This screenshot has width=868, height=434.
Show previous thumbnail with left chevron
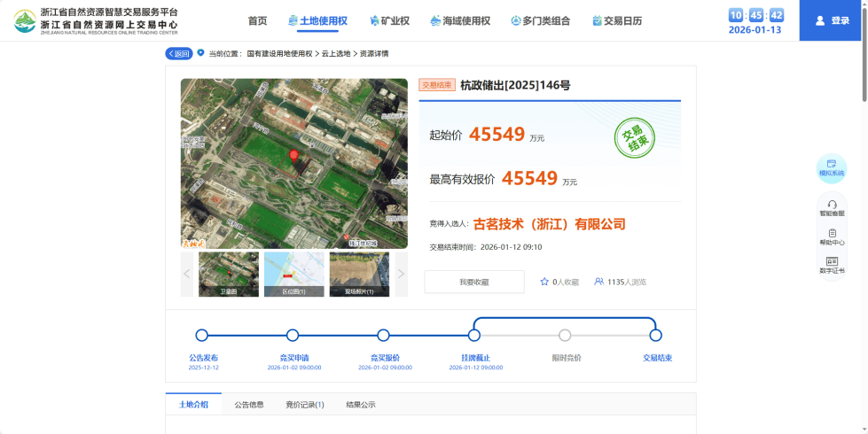(187, 274)
